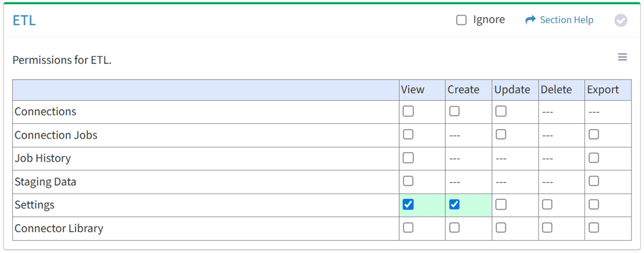The image size is (644, 253).
Task: Open the hamburger menu for ETL permissions
Action: coord(622,57)
